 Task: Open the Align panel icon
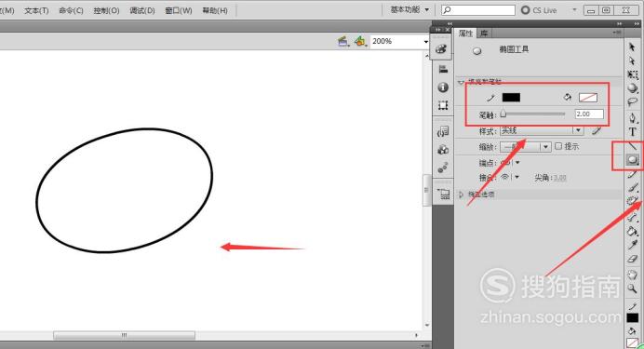(x=443, y=69)
